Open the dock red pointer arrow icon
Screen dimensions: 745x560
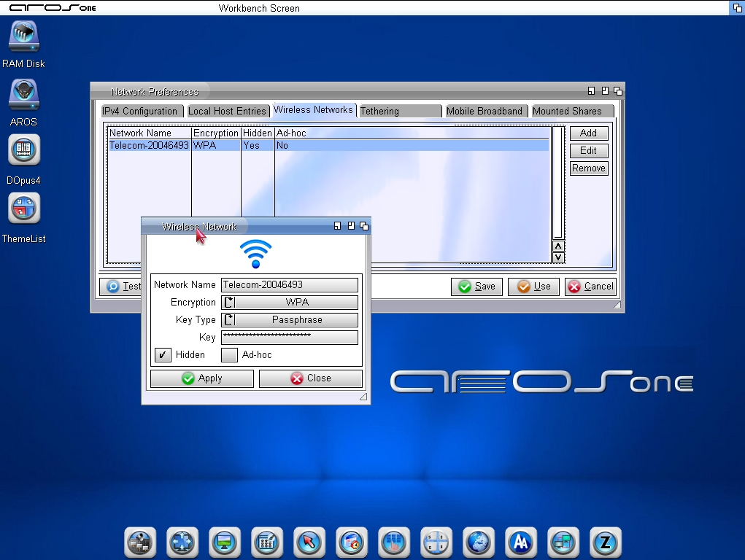[309, 542]
